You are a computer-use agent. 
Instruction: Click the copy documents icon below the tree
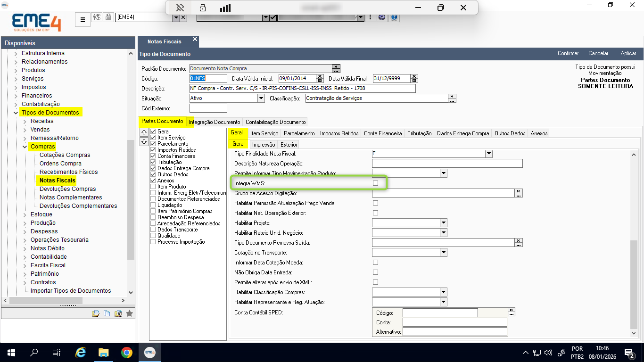click(107, 313)
